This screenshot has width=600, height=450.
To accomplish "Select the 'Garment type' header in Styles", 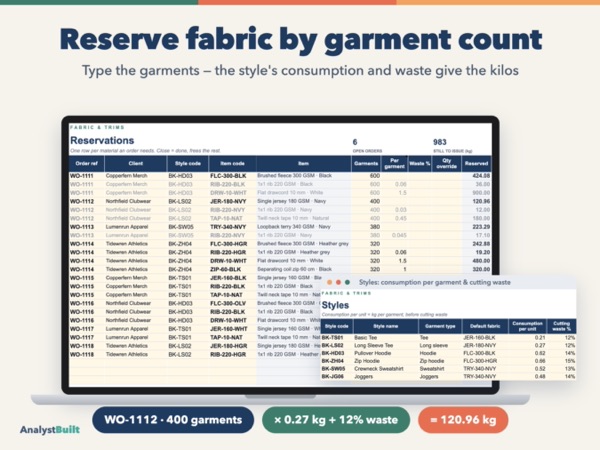I will (440, 326).
